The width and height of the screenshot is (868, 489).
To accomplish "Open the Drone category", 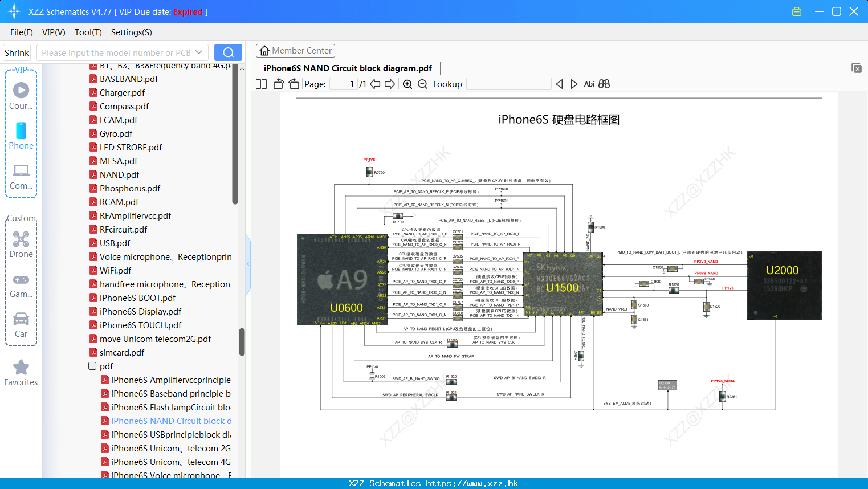I will click(21, 244).
